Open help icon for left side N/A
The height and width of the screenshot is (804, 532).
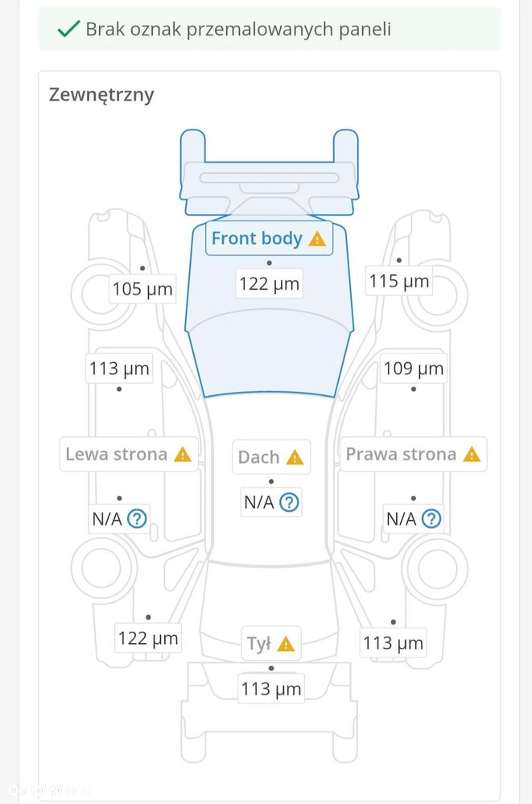(x=137, y=518)
